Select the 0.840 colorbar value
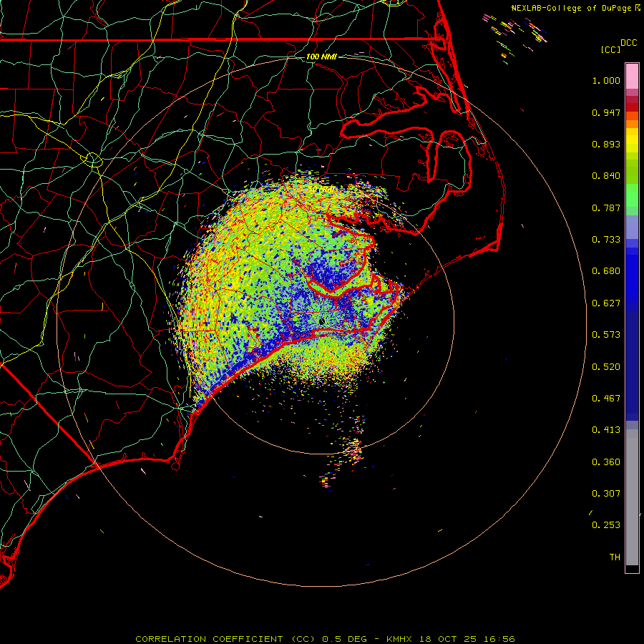Image resolution: width=644 pixels, height=644 pixels. coord(606,176)
